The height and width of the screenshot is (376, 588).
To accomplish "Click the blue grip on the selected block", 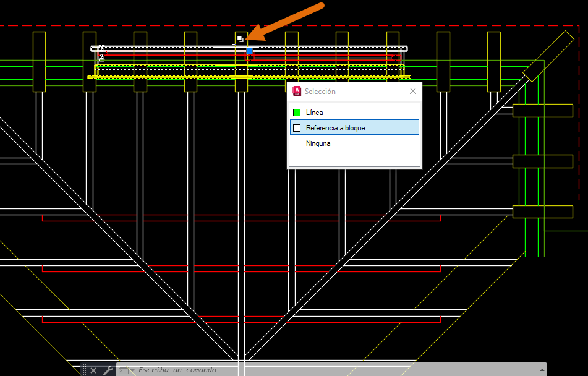I will coord(249,51).
